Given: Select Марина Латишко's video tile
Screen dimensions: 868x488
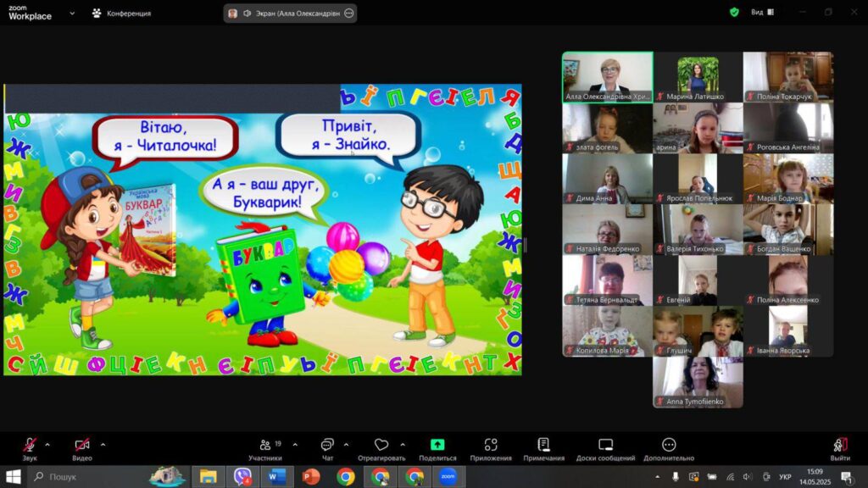Looking at the screenshot, I should click(698, 77).
